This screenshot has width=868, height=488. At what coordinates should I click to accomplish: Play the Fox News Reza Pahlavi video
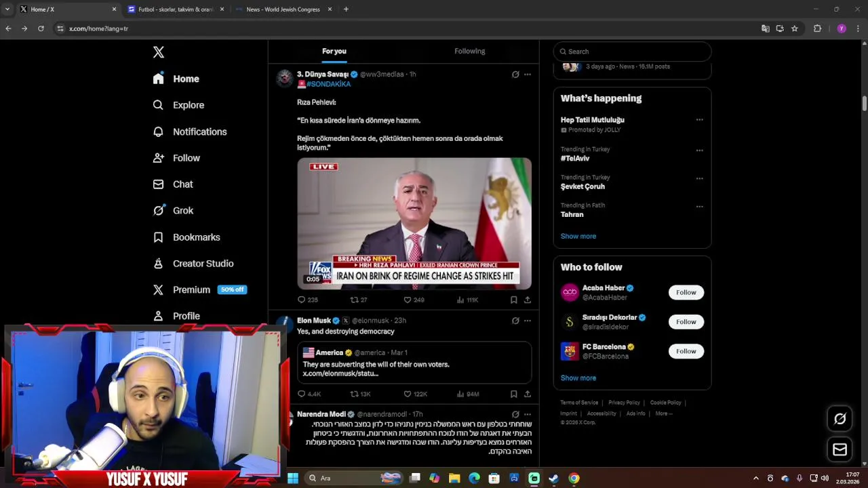coord(414,224)
